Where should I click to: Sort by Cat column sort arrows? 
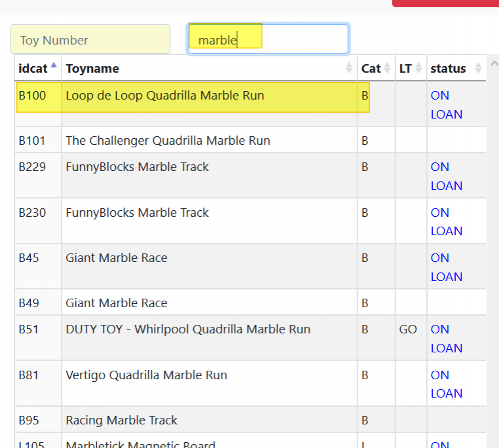[x=388, y=68]
